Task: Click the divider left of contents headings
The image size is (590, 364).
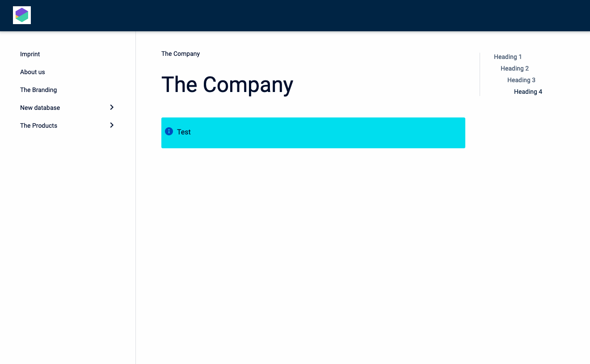Action: tap(480, 74)
